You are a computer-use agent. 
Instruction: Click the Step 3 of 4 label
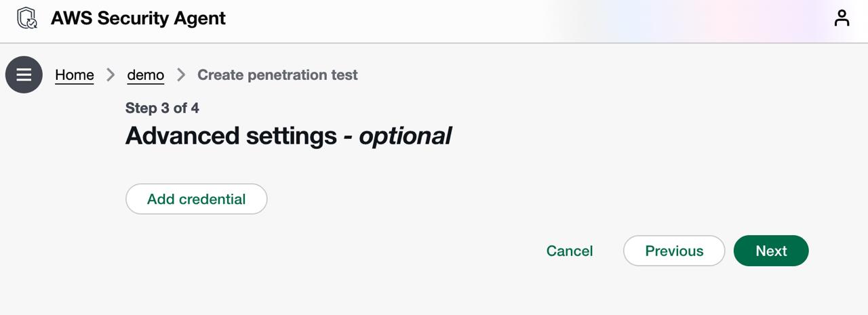162,108
